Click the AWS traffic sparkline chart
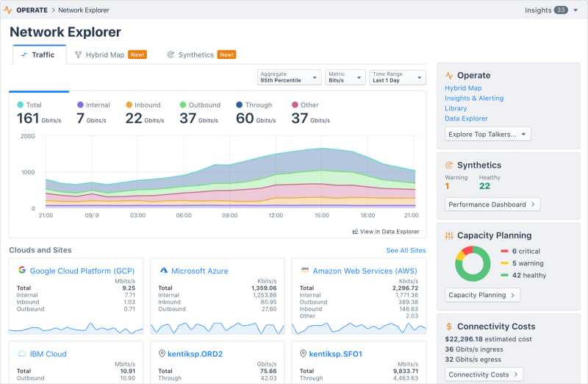Screen dimensions: 588x384 click(359, 328)
